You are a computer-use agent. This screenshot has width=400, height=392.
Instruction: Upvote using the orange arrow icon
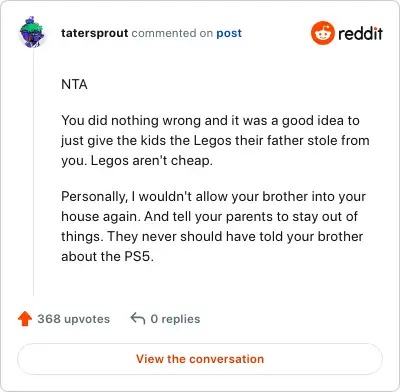(x=25, y=319)
